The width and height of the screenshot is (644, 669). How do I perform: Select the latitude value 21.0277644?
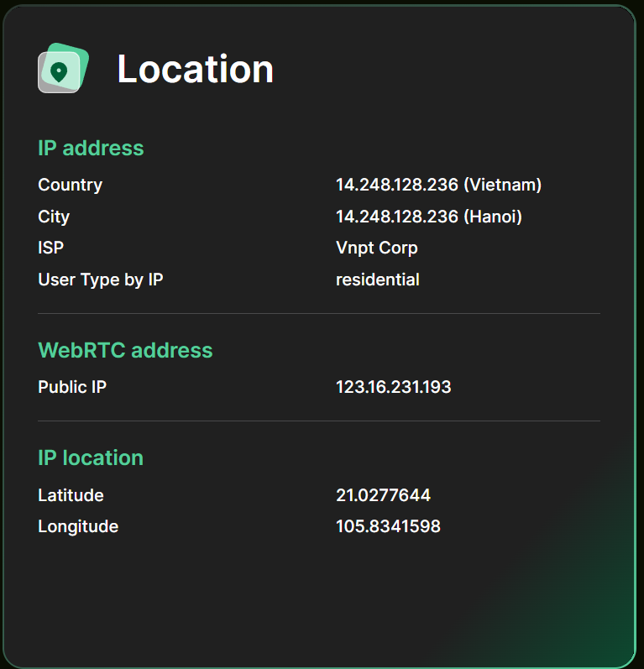(x=383, y=495)
